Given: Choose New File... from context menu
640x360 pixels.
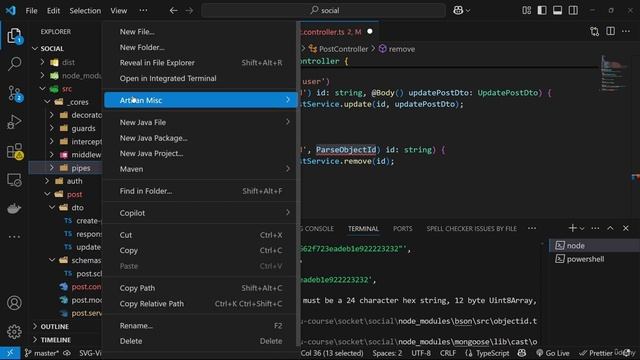Looking at the screenshot, I should [200, 32].
